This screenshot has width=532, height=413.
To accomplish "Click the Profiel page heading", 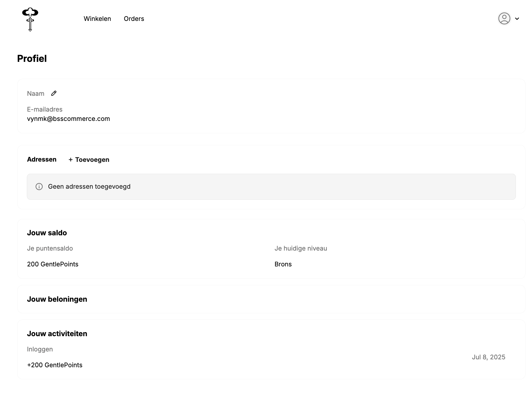I will click(x=32, y=58).
